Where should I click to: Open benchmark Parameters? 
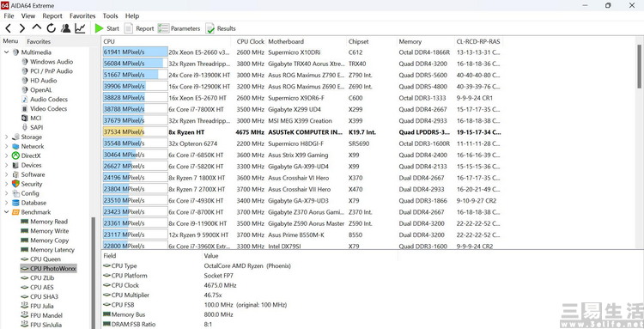click(x=179, y=28)
